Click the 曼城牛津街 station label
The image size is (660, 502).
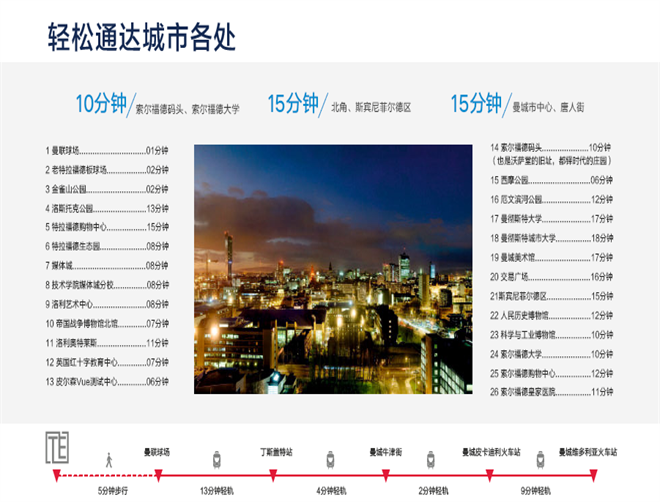tap(386, 452)
